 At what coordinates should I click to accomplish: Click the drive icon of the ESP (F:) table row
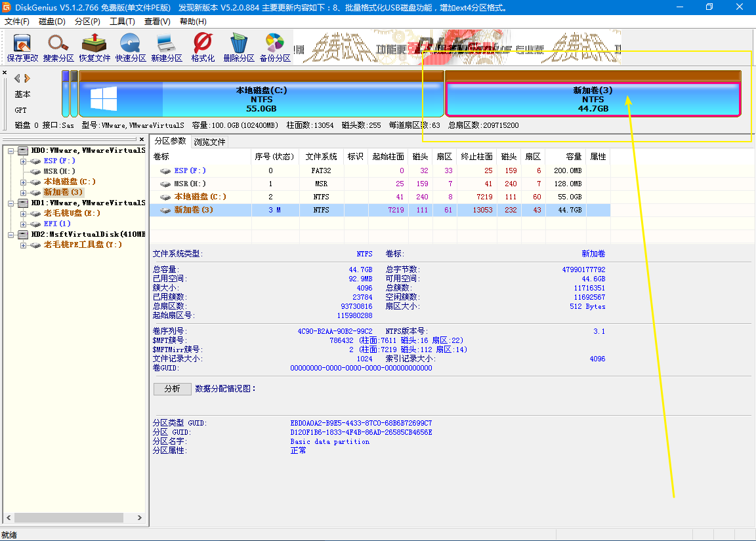pos(165,171)
